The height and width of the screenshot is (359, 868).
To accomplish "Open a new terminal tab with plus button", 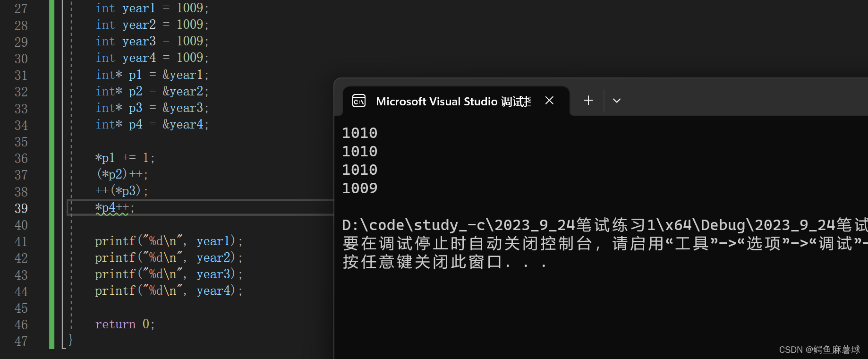I will [588, 100].
